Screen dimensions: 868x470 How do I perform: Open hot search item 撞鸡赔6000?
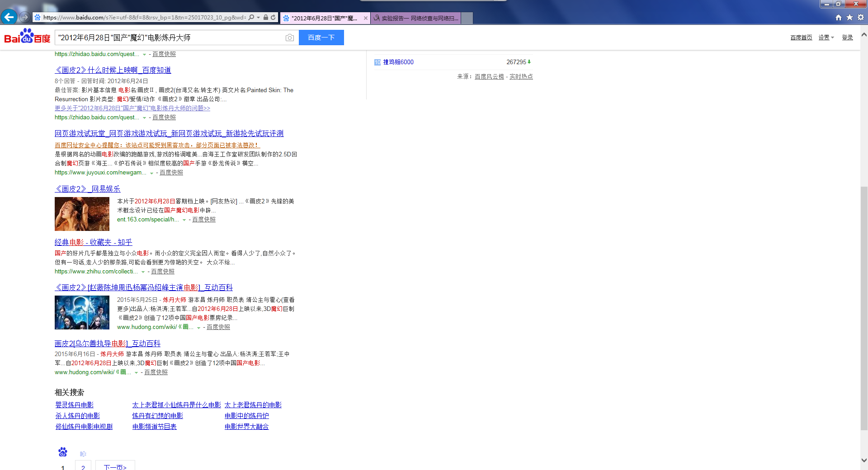pyautogui.click(x=398, y=62)
